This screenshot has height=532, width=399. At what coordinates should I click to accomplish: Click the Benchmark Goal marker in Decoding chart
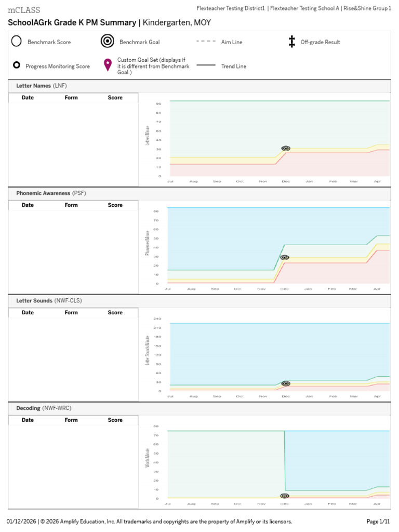point(285,496)
